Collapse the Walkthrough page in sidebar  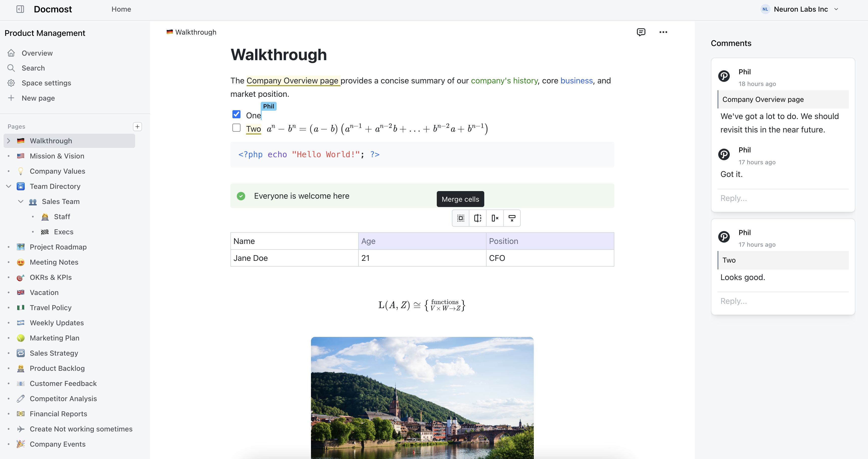pos(8,141)
